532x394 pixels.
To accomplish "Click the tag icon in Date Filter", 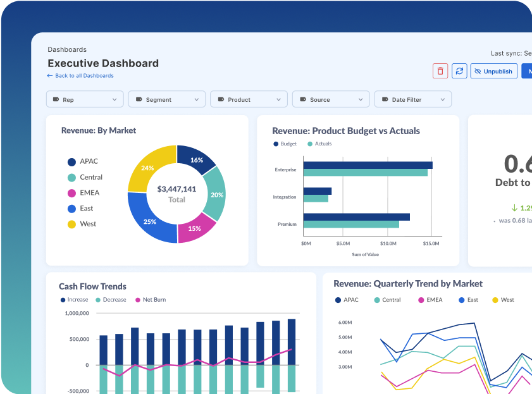I will click(x=384, y=100).
